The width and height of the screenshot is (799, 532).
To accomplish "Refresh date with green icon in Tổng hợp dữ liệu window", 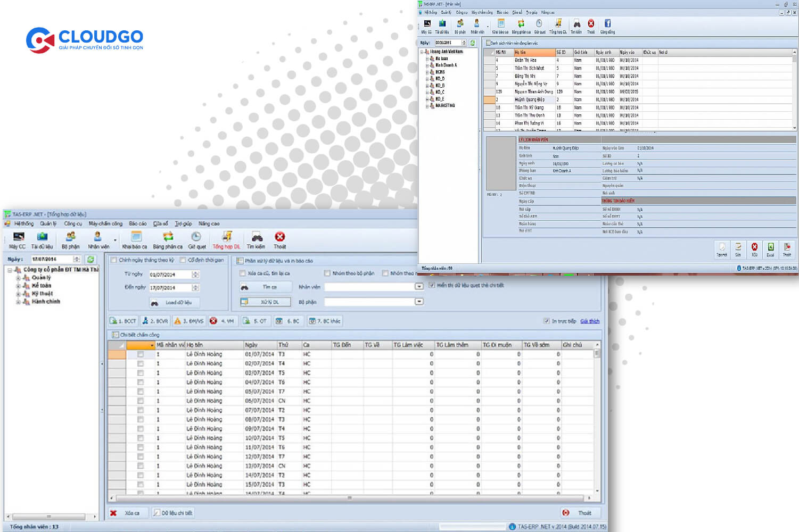I will coord(90,259).
